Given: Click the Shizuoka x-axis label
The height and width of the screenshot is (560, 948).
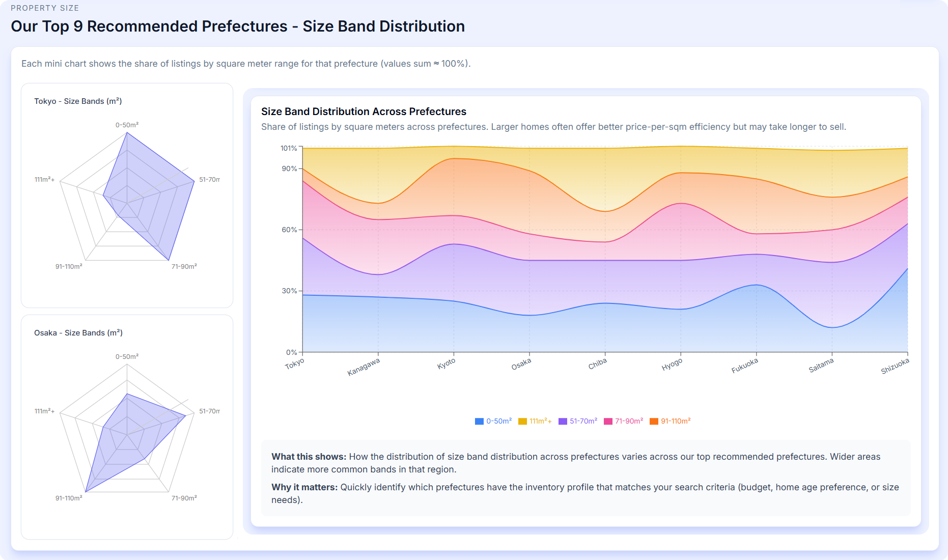Looking at the screenshot, I should pyautogui.click(x=895, y=366).
